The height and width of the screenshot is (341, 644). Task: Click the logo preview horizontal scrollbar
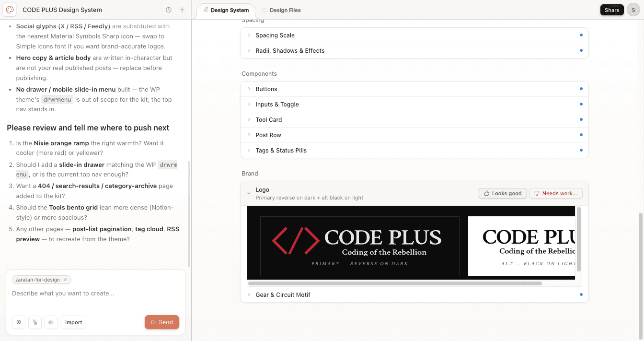click(x=394, y=283)
